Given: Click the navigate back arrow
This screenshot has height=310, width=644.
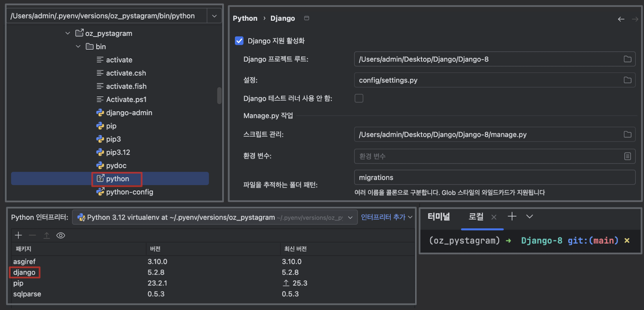Looking at the screenshot, I should pos(621,19).
